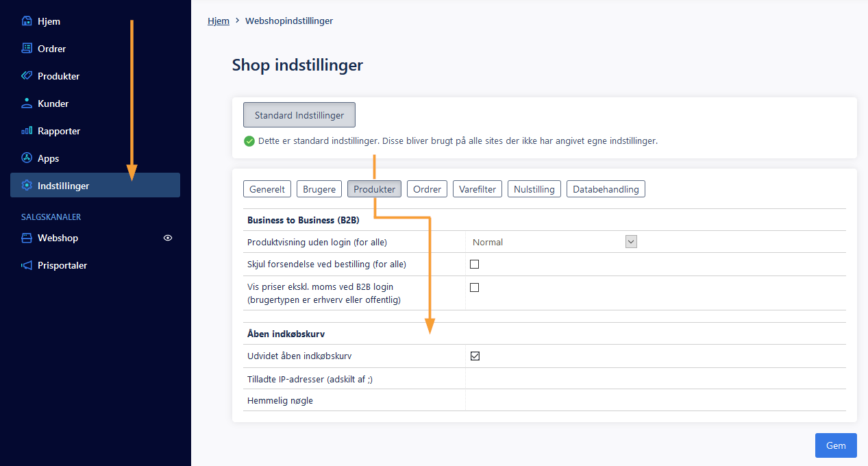Image resolution: width=868 pixels, height=466 pixels.
Task: Go to the Kunder person icon
Action: coord(27,103)
